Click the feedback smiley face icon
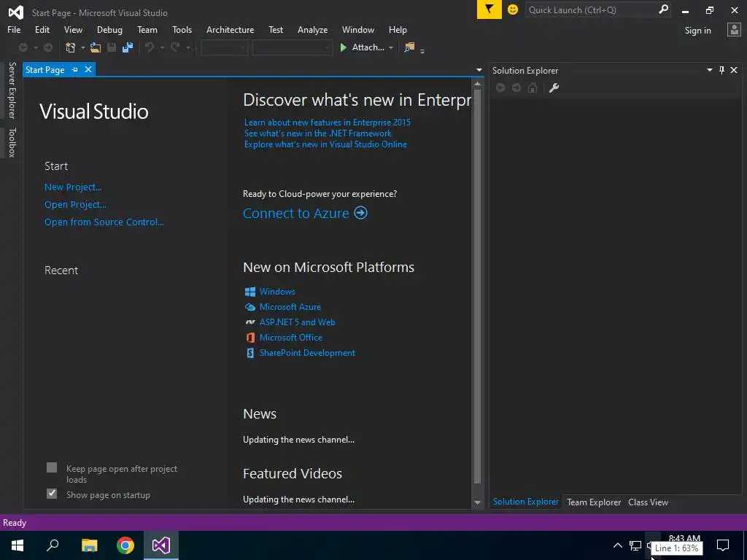Screen dimensions: 747x560 point(513,9)
